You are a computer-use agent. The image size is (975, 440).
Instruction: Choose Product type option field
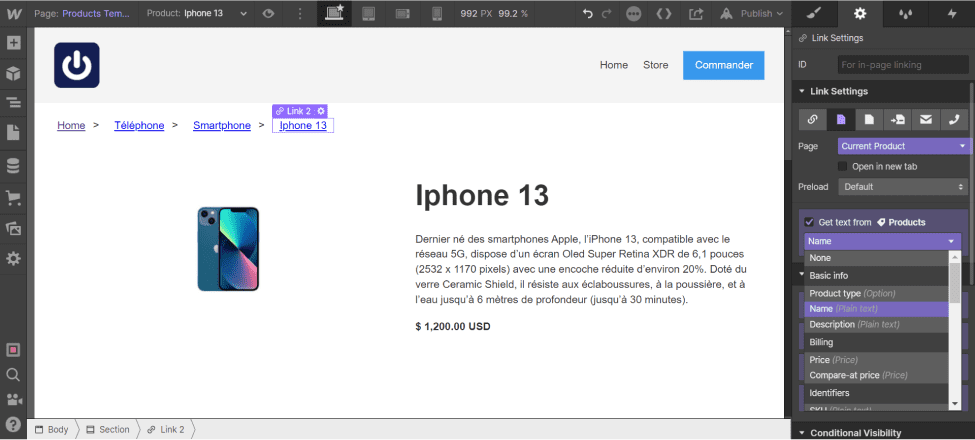tap(876, 293)
